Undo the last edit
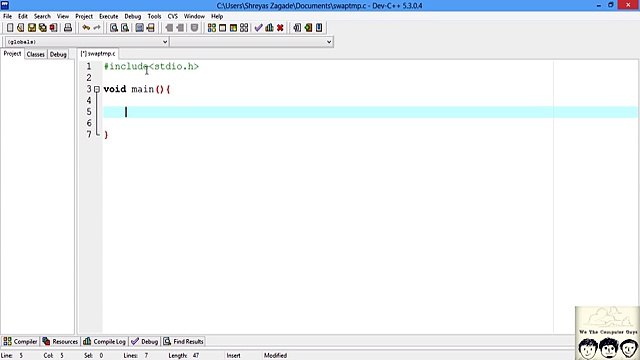640x360 pixels. coord(86,28)
